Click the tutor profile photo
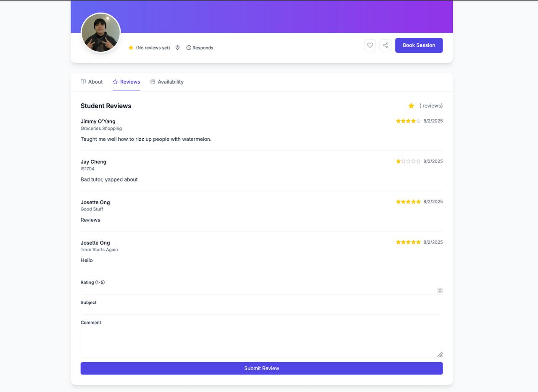The height and width of the screenshot is (392, 538). 100,33
